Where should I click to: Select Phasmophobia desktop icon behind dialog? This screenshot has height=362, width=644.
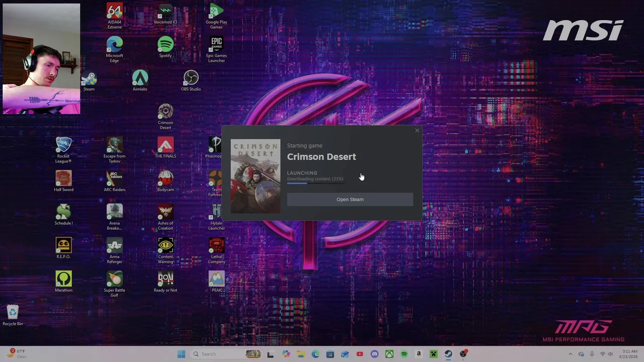tap(214, 148)
